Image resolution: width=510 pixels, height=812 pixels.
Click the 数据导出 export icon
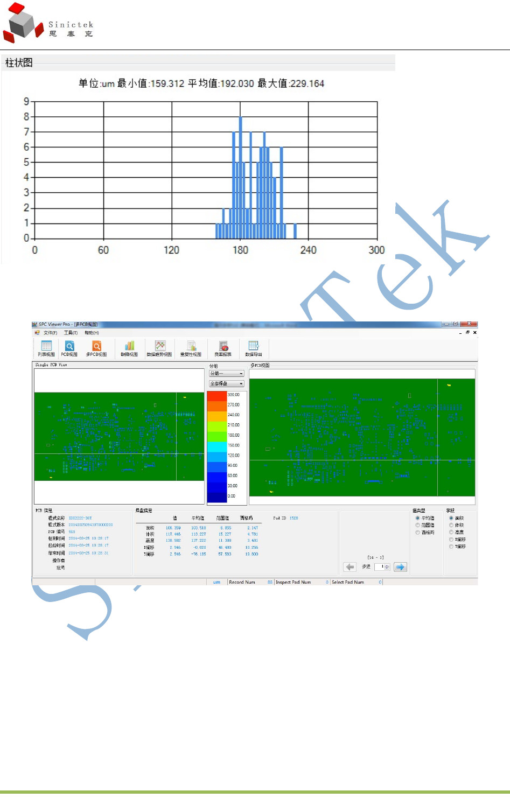coord(254,348)
